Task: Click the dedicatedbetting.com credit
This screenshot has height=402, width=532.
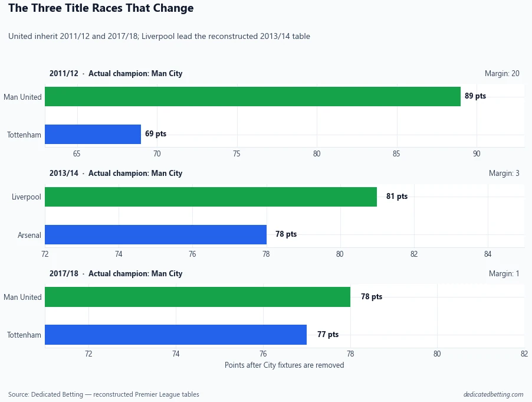Action: tap(493, 394)
